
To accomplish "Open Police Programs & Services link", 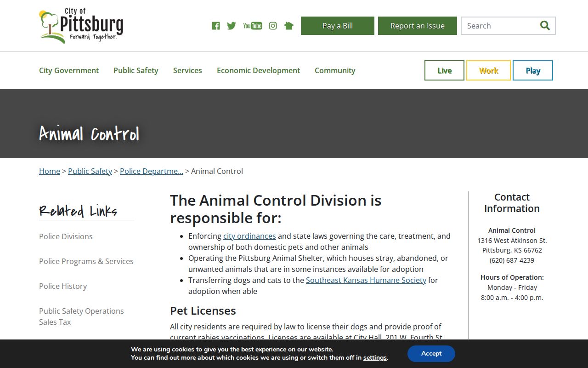I will (x=86, y=261).
